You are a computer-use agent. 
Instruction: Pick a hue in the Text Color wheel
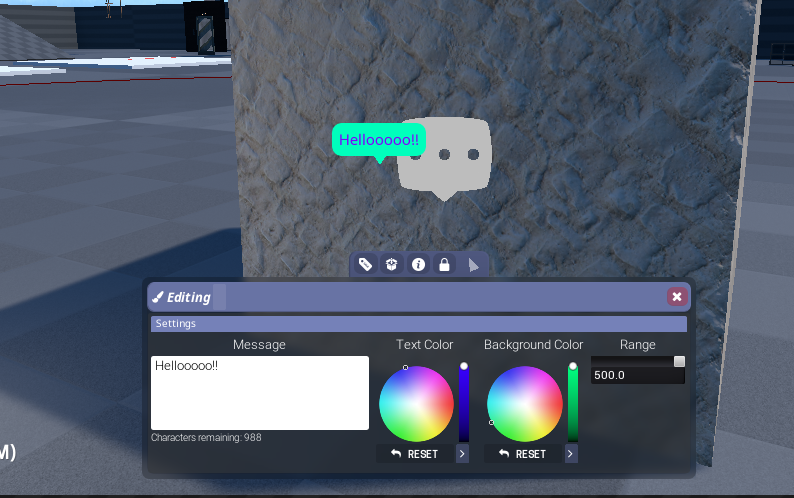416,404
